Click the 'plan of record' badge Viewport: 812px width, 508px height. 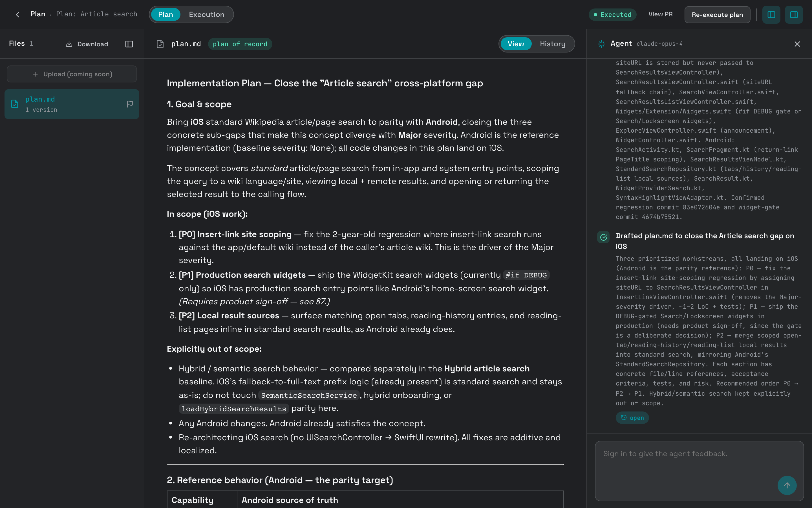coord(240,44)
